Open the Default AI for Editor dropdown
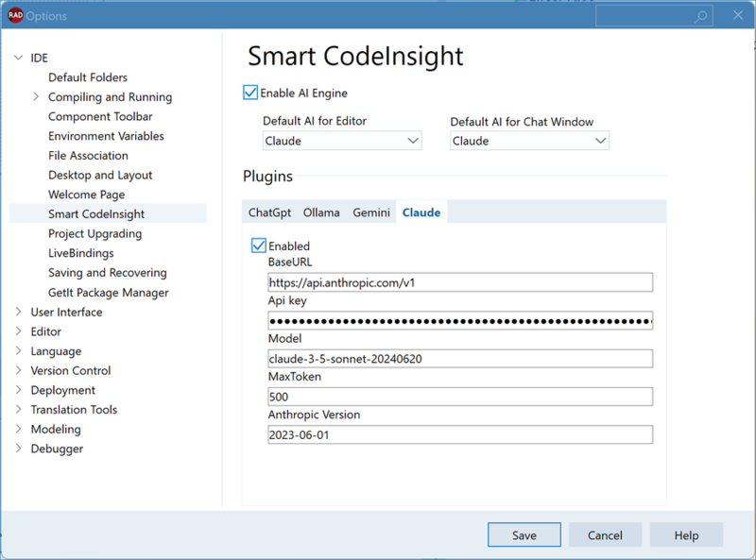 point(342,141)
